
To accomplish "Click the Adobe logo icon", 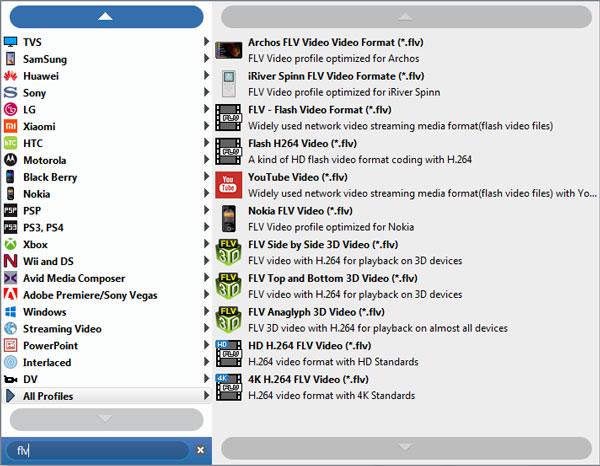I will pos(10,294).
